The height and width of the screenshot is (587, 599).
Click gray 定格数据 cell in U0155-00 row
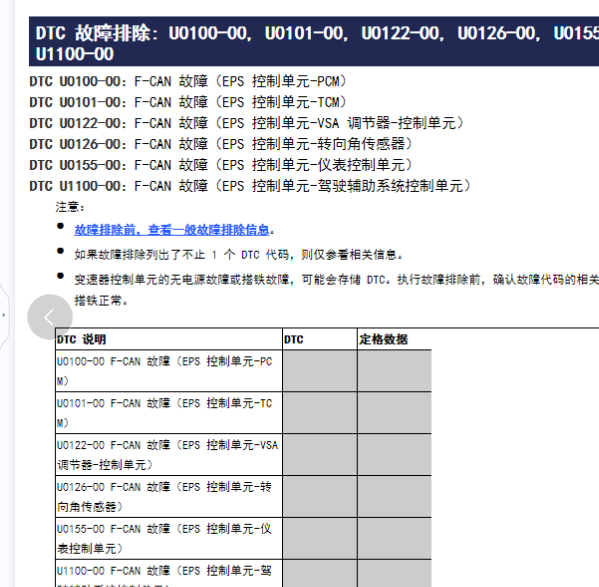(x=395, y=539)
